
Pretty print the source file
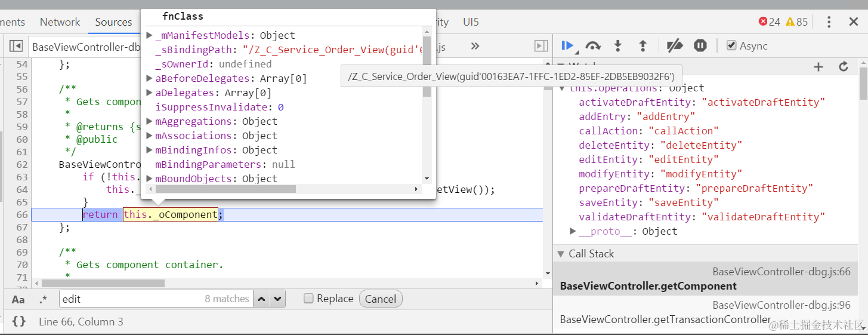(19, 321)
